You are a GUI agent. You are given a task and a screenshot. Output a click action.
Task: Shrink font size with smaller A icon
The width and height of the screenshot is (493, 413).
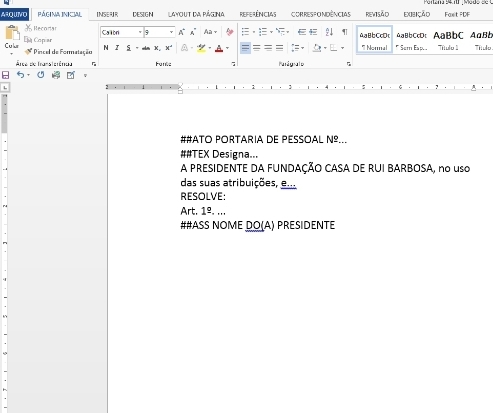(x=193, y=32)
